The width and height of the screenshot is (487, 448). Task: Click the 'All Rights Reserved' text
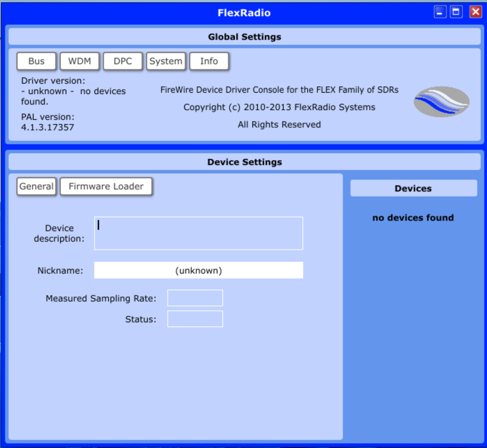pyautogui.click(x=279, y=124)
